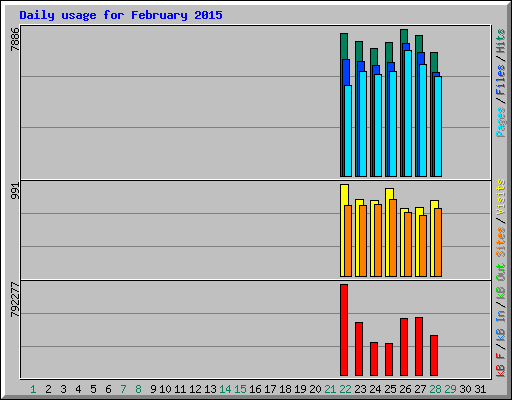Select the red kB bar for day 23
512x400 pixels.
(359, 349)
